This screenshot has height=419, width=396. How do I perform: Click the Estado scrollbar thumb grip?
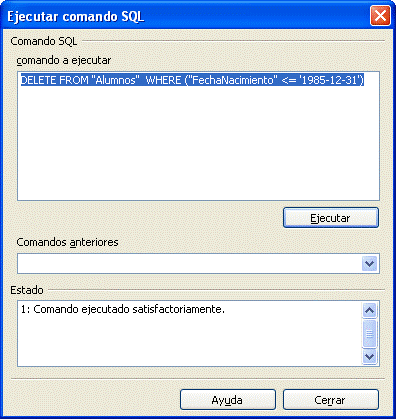(x=369, y=334)
